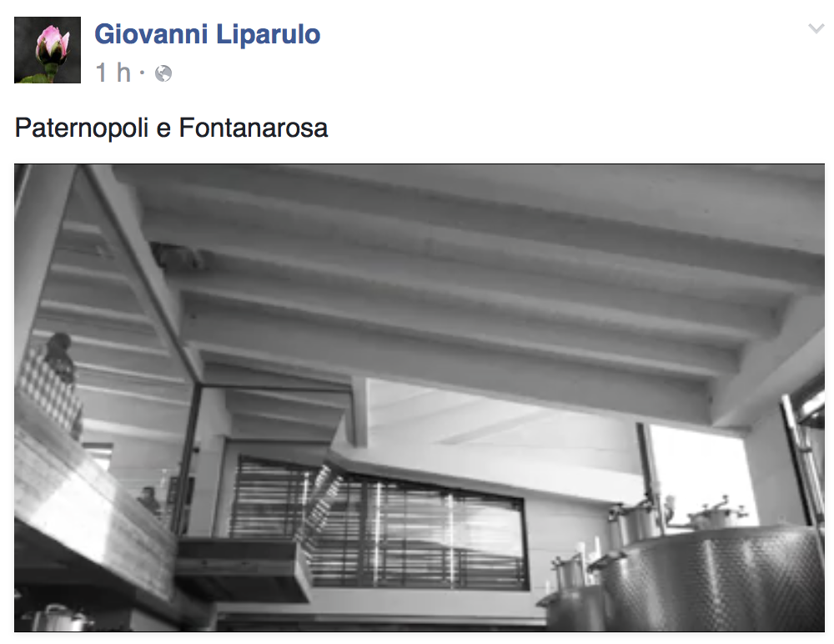
Task: Click the globe public-audience icon
Action: [163, 73]
